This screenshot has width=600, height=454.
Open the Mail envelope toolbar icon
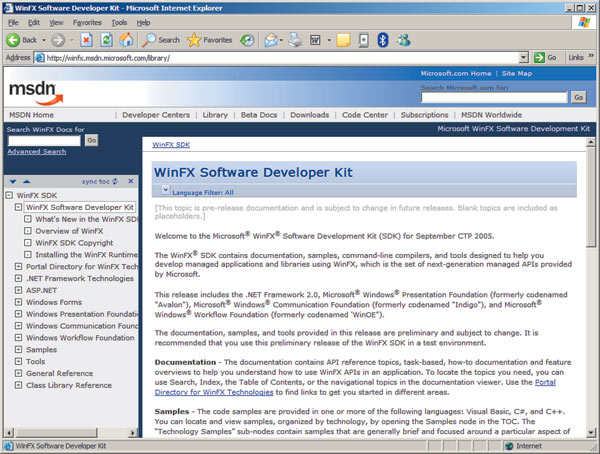[x=271, y=40]
